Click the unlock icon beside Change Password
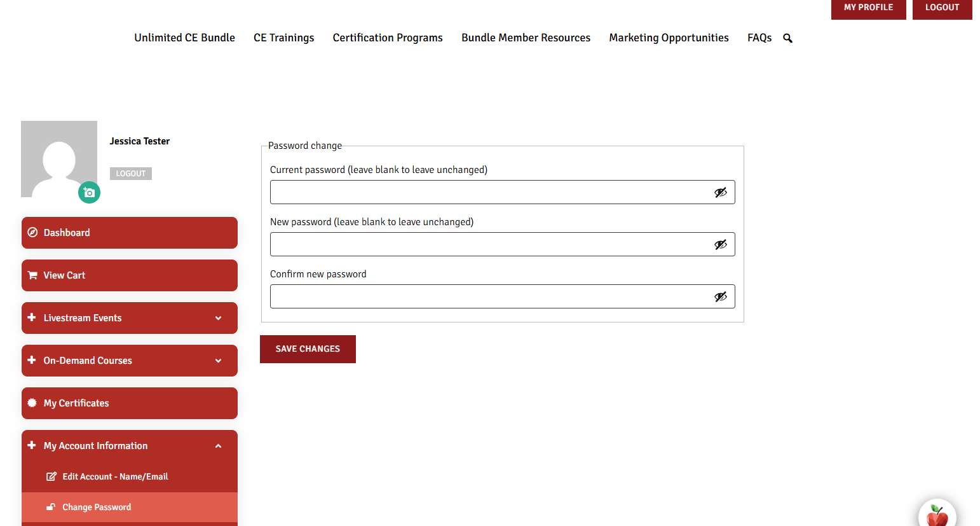980x526 pixels. click(51, 507)
